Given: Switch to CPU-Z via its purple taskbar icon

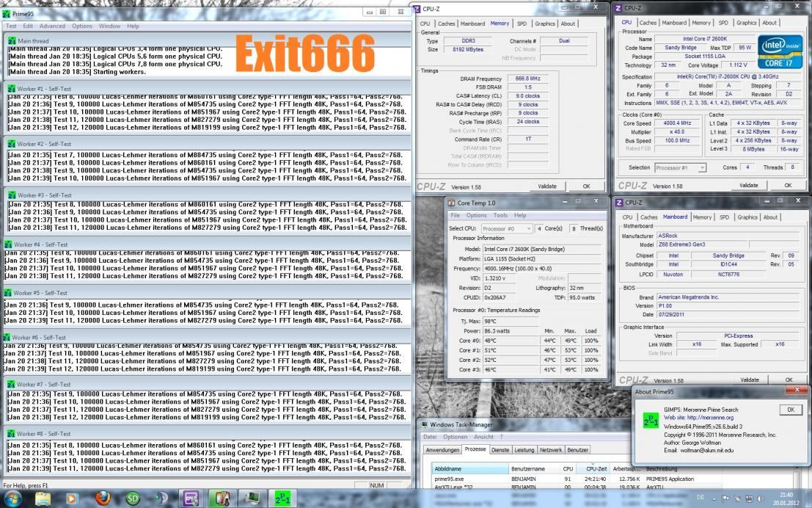Looking at the screenshot, I should 191,498.
